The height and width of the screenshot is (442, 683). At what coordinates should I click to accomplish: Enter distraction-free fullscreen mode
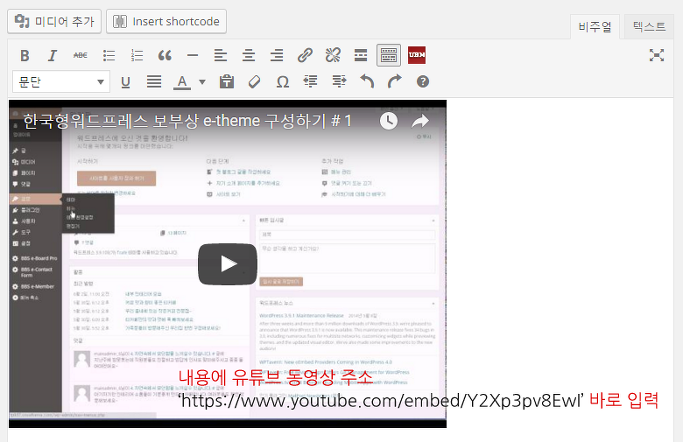(x=656, y=55)
